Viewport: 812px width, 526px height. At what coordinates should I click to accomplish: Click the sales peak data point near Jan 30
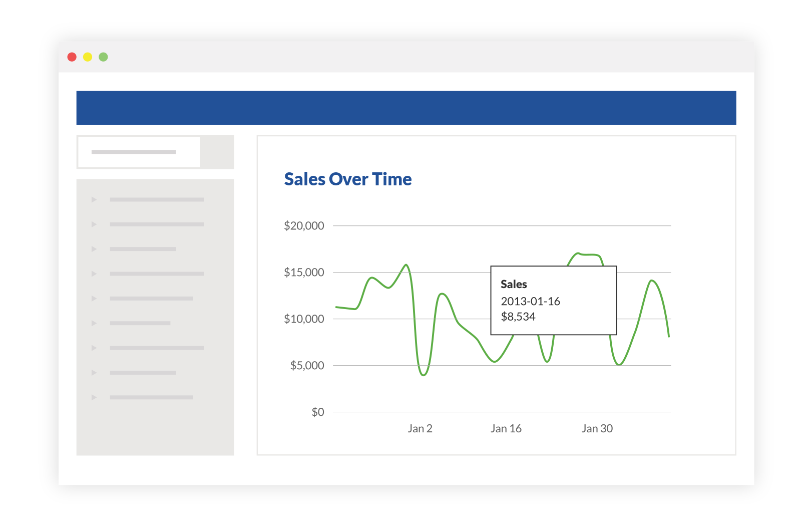point(586,254)
